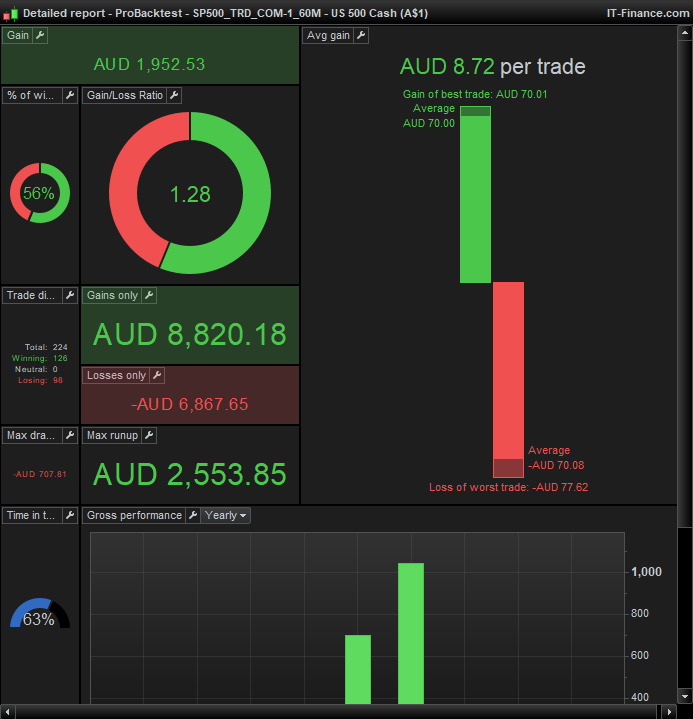Image resolution: width=693 pixels, height=719 pixels.
Task: Click the Gross performance panel label
Action: (134, 515)
